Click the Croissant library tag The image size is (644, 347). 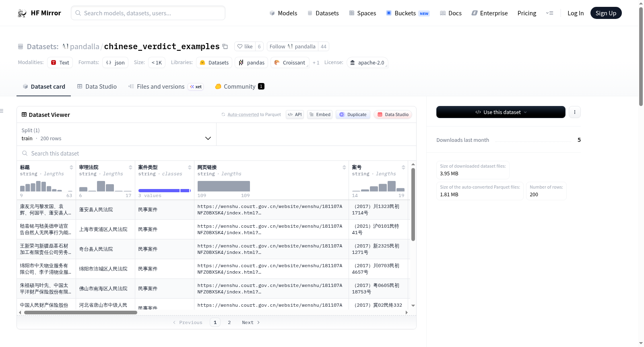pyautogui.click(x=290, y=62)
